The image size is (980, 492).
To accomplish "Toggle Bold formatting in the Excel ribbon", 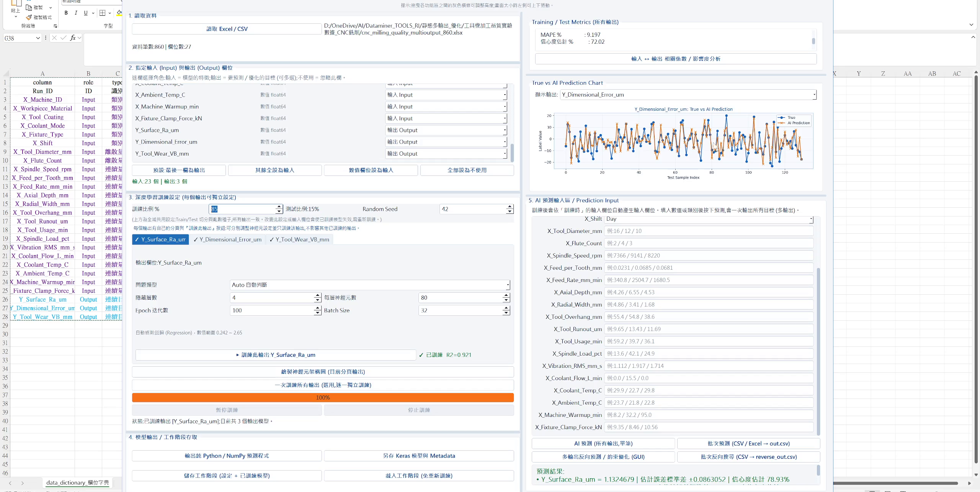I will [x=66, y=13].
